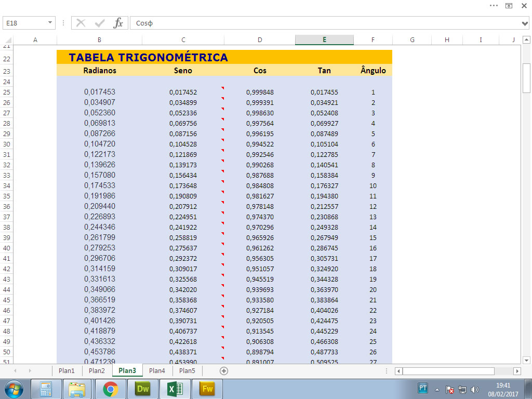The image size is (532, 399).
Task: Select column B header
Action: click(x=99, y=39)
